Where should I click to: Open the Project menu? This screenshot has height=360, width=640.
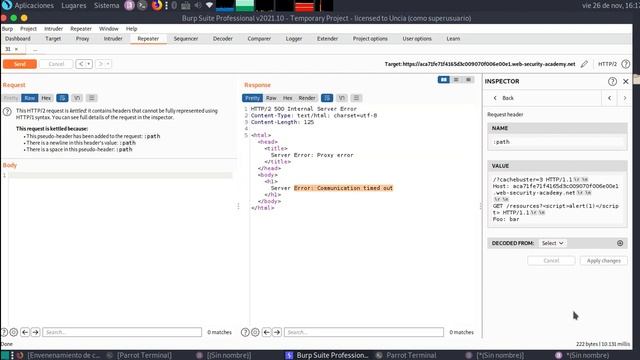click(28, 29)
